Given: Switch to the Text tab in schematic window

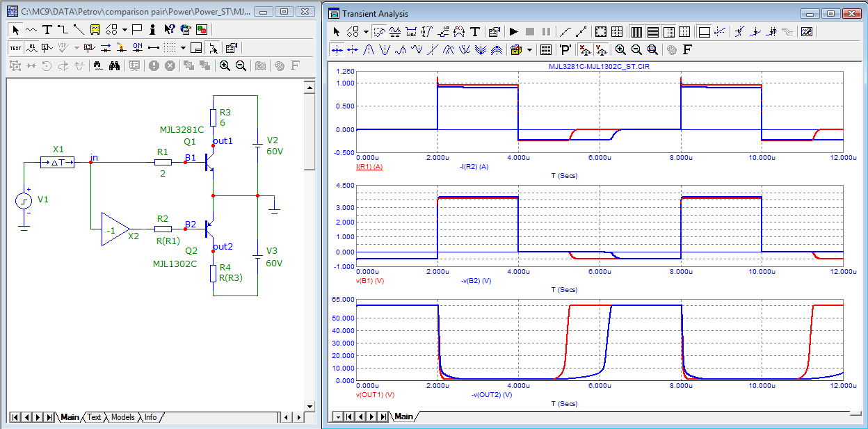Looking at the screenshot, I should (94, 417).
